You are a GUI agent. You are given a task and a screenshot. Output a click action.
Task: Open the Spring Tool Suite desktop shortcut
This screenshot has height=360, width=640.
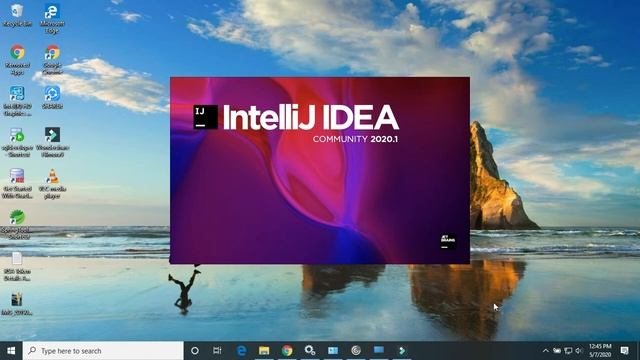point(17,224)
